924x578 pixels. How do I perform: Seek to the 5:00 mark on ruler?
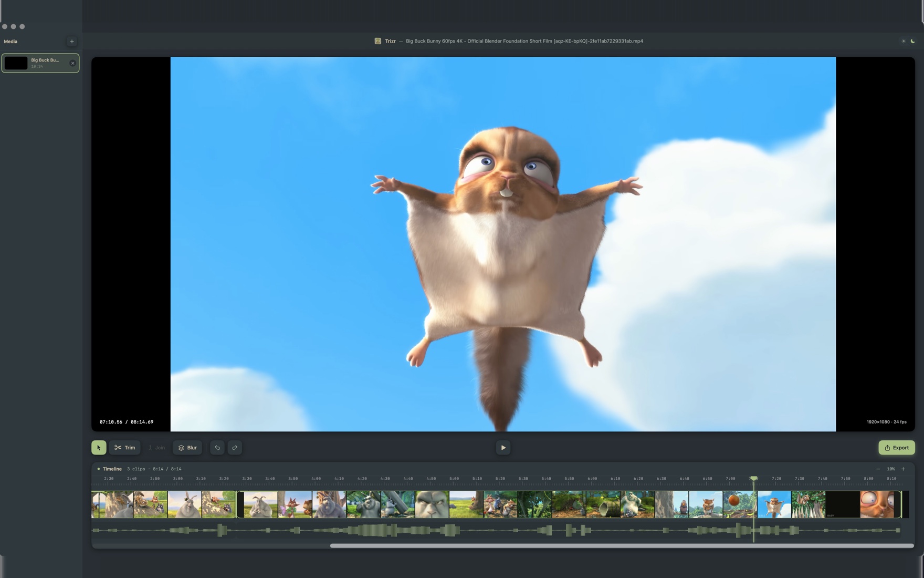tap(454, 479)
